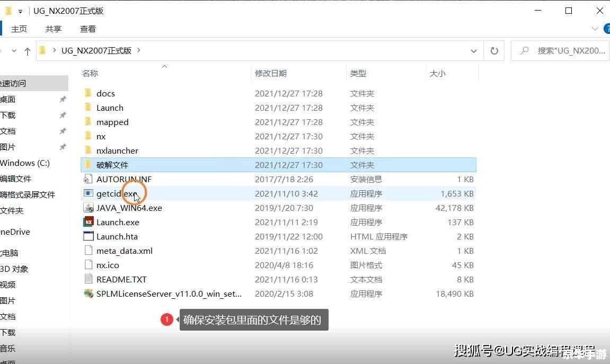Click file name README.TXT

(x=121, y=279)
